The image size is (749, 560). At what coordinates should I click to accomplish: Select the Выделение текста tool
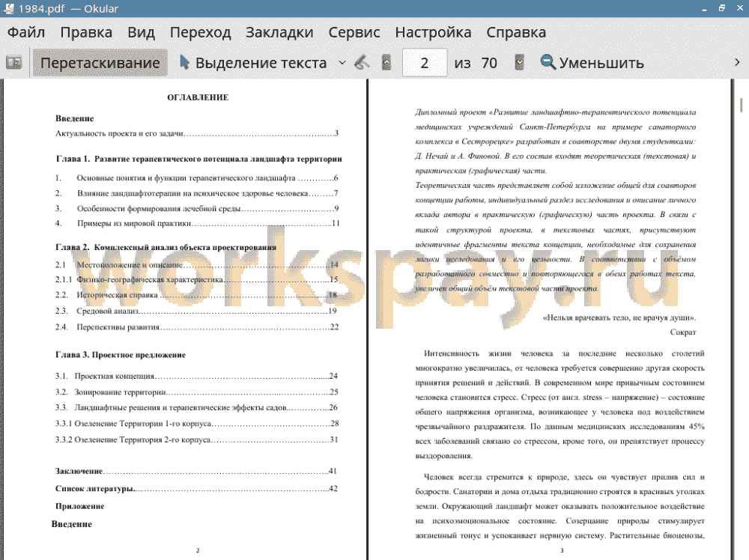point(253,63)
